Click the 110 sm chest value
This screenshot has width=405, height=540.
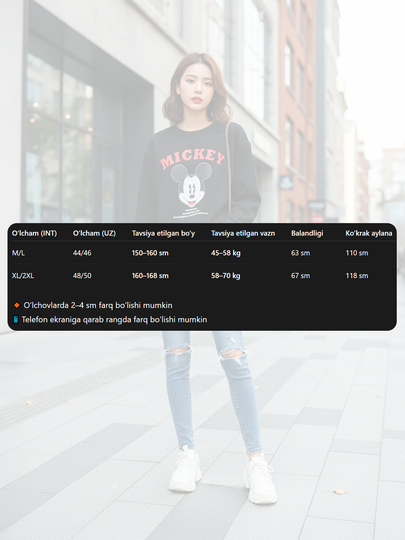coord(357,253)
